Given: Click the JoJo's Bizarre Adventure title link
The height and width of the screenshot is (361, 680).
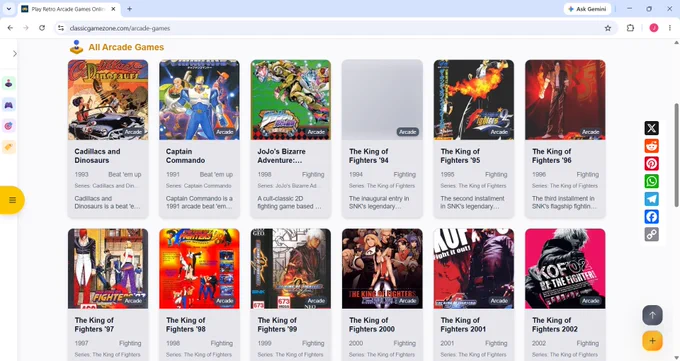Looking at the screenshot, I should click(281, 156).
